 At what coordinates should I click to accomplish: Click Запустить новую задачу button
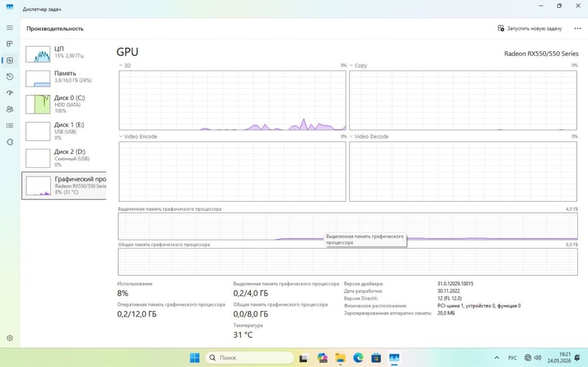(x=530, y=28)
